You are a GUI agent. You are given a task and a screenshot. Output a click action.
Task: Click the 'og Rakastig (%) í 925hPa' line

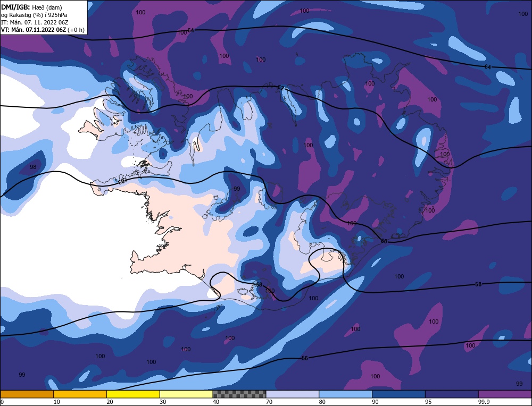click(34, 15)
